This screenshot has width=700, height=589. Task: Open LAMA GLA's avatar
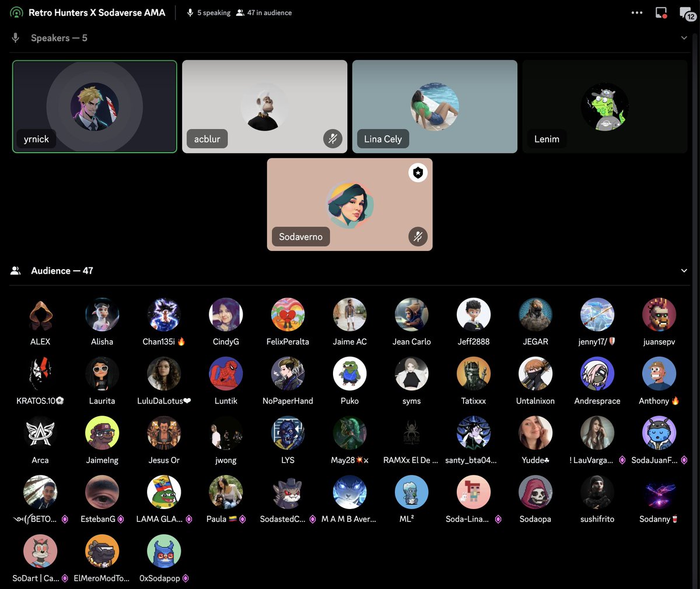pos(164,492)
